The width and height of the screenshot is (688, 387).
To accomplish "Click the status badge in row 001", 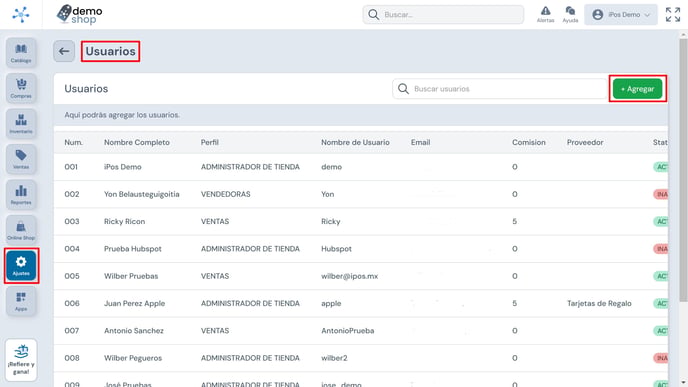I will (x=661, y=167).
